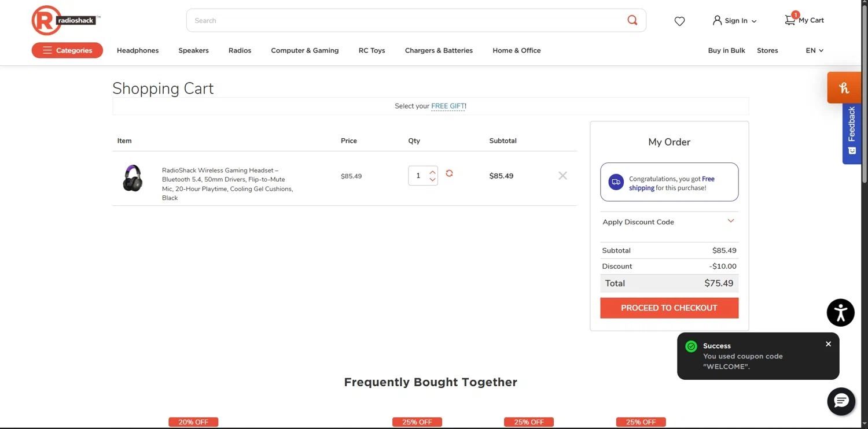The image size is (868, 429).
Task: Open the Honey extension orange tab
Action: point(844,88)
